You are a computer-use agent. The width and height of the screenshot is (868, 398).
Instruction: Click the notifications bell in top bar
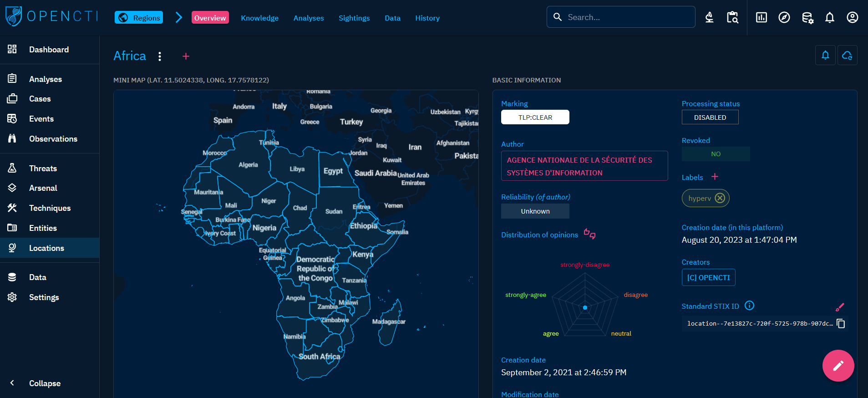click(x=829, y=18)
